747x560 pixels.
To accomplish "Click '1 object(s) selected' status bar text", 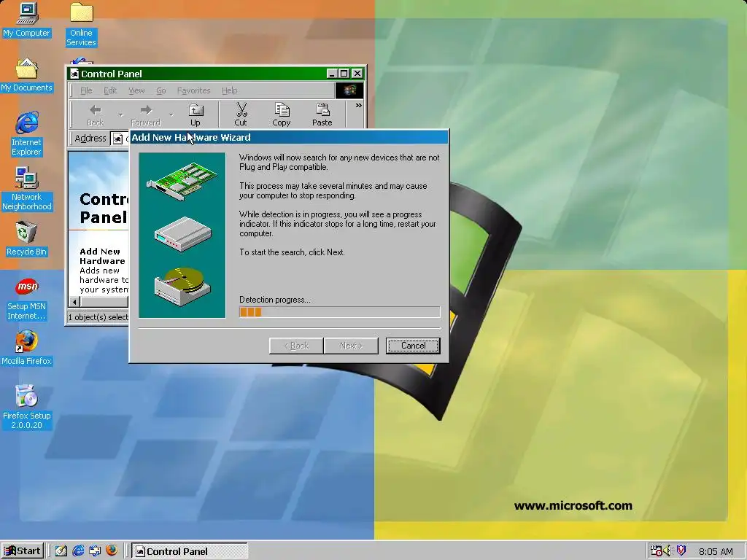I will (x=98, y=317).
